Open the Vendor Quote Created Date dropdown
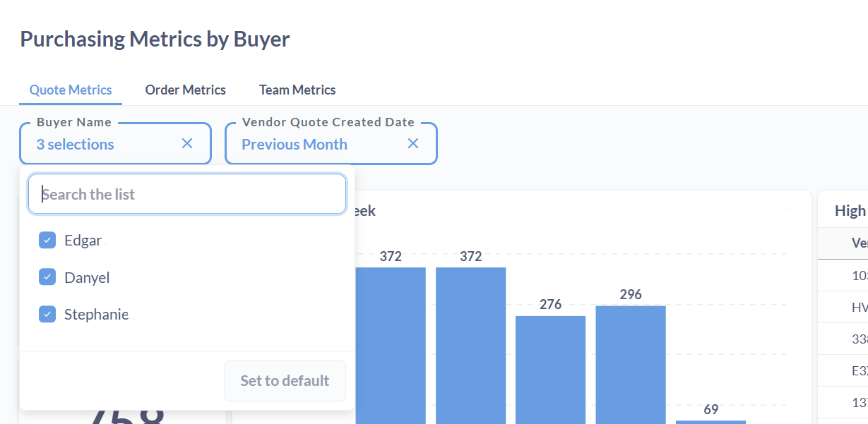 click(x=331, y=144)
